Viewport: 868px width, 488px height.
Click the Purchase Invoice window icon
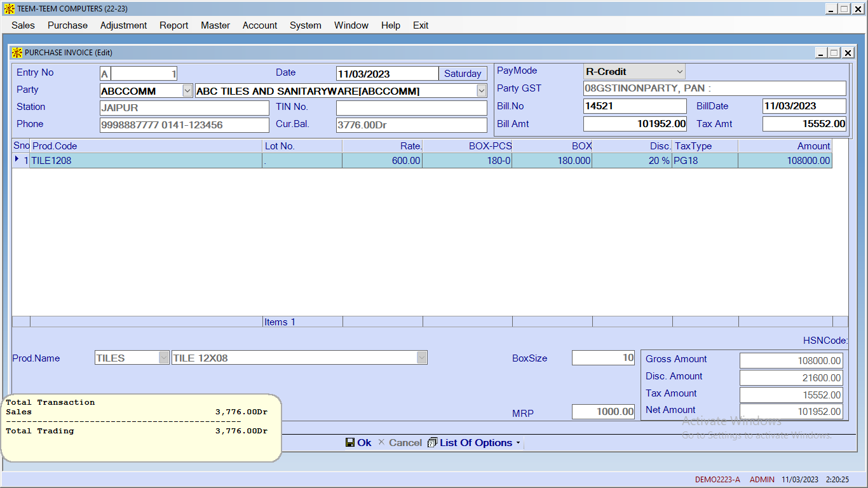tap(17, 53)
